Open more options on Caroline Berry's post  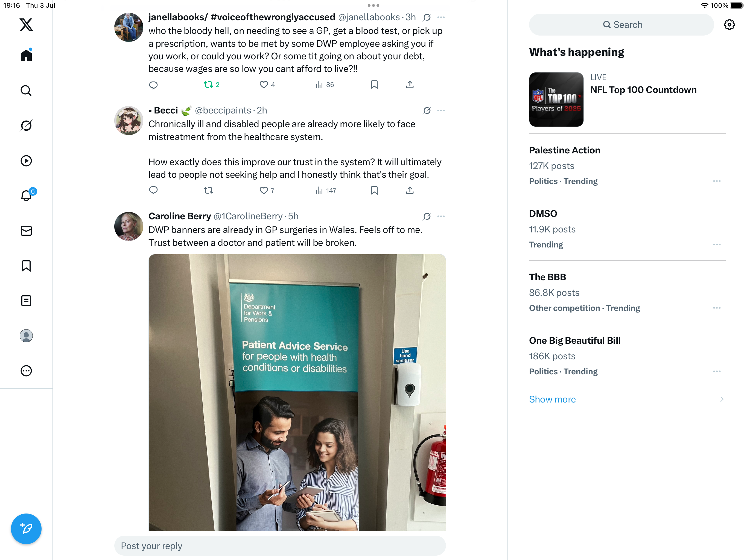point(441,216)
